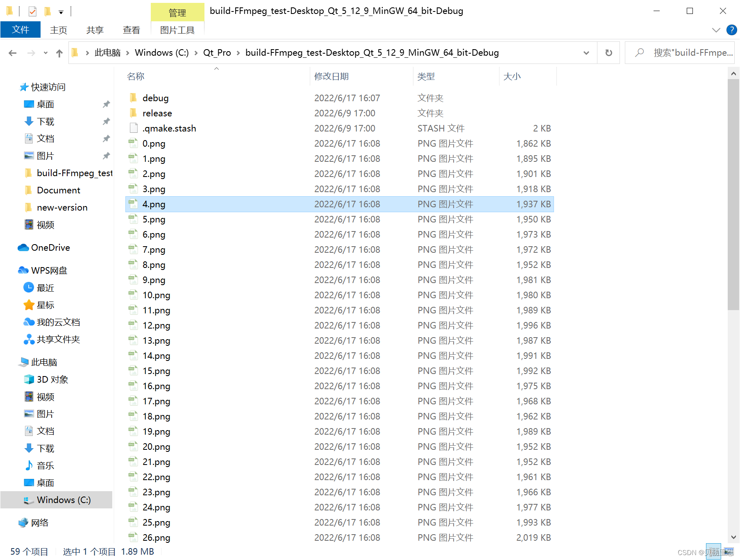Click Qt_Pro in the address bar
Viewport: 740px width, 560px height.
(x=217, y=53)
